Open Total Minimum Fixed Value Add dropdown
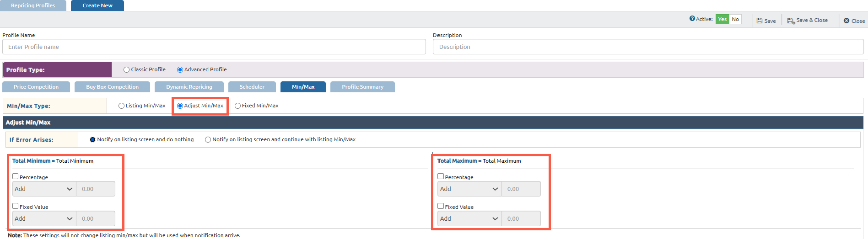Viewport: 868px width, 239px height. pyautogui.click(x=44, y=218)
